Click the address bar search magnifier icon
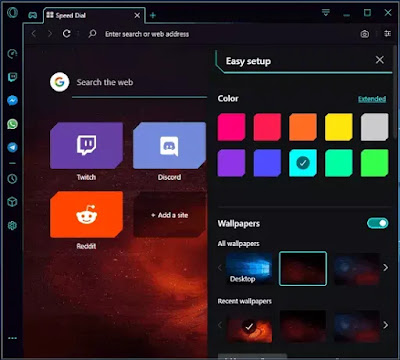 pos(92,34)
